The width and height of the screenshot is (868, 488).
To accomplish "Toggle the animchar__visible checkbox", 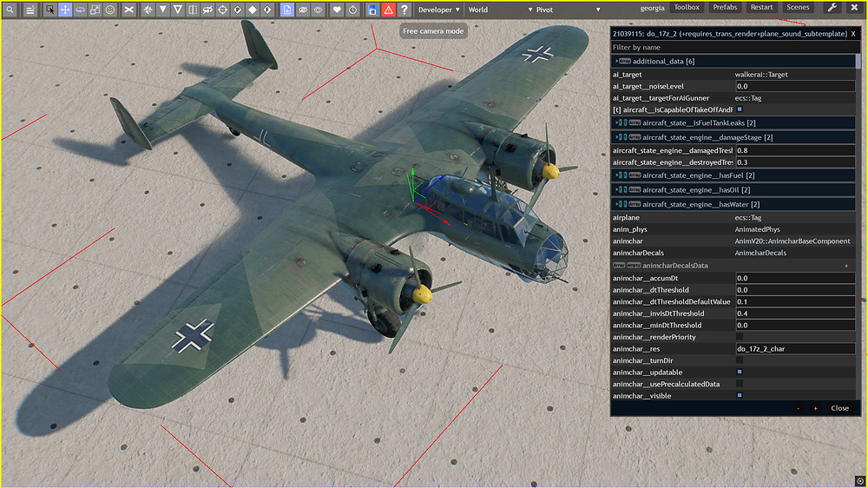I will tap(740, 395).
